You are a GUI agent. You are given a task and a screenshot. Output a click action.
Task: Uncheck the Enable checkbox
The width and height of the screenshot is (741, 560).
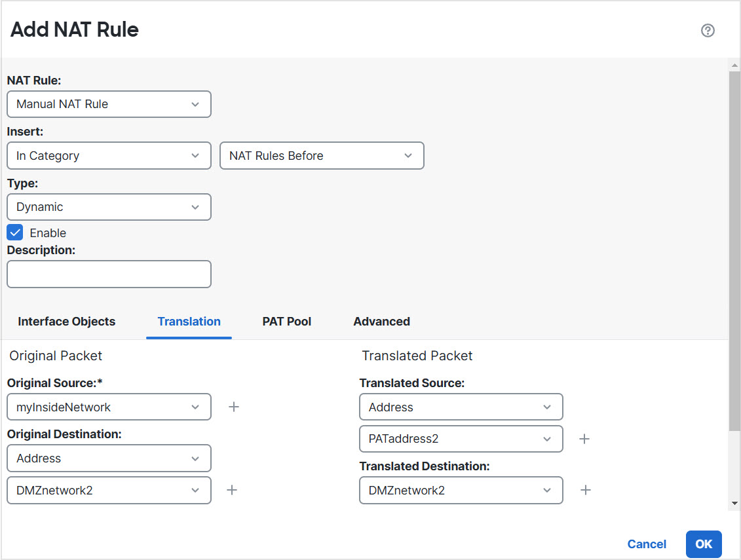[x=15, y=233]
